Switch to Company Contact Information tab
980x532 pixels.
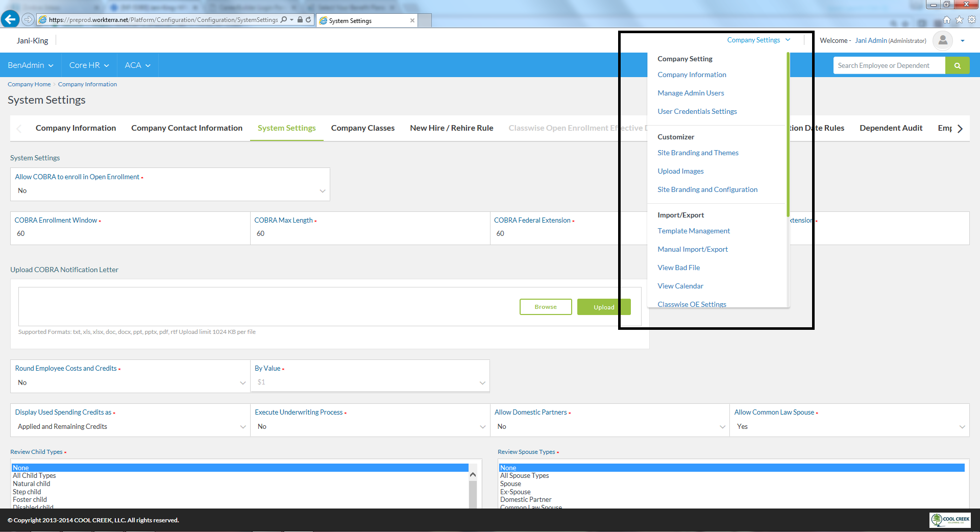(x=187, y=128)
